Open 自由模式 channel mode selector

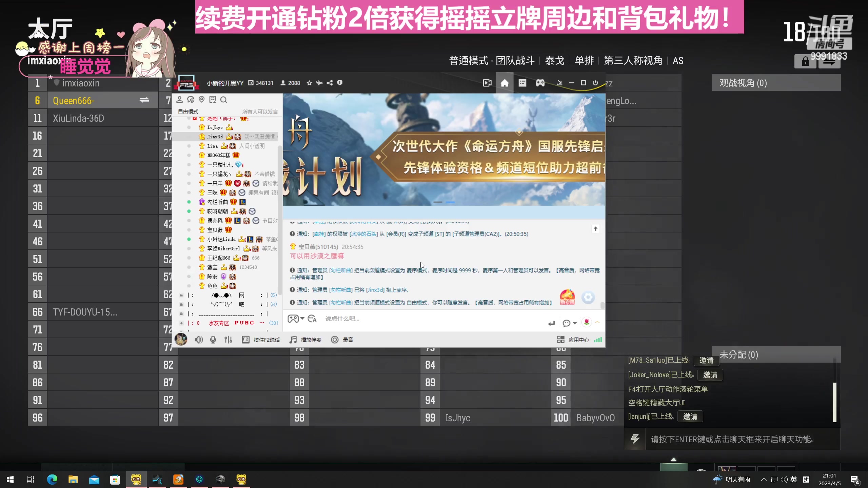click(188, 112)
